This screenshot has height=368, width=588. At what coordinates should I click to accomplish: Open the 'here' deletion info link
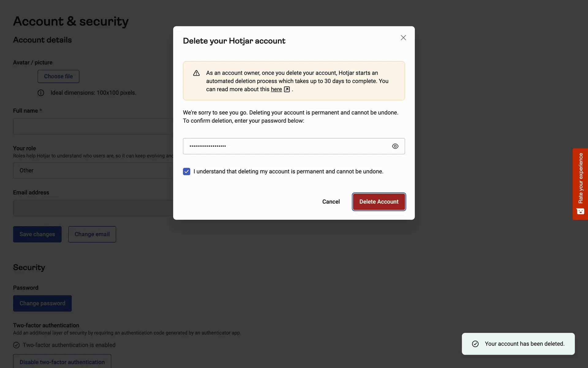click(x=276, y=89)
